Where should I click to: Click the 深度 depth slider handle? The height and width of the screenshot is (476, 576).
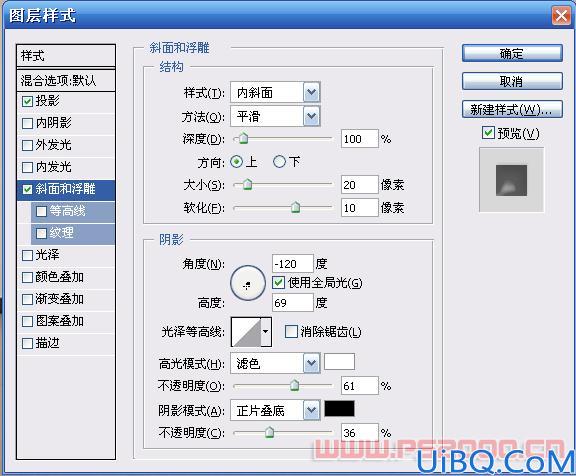(243, 139)
